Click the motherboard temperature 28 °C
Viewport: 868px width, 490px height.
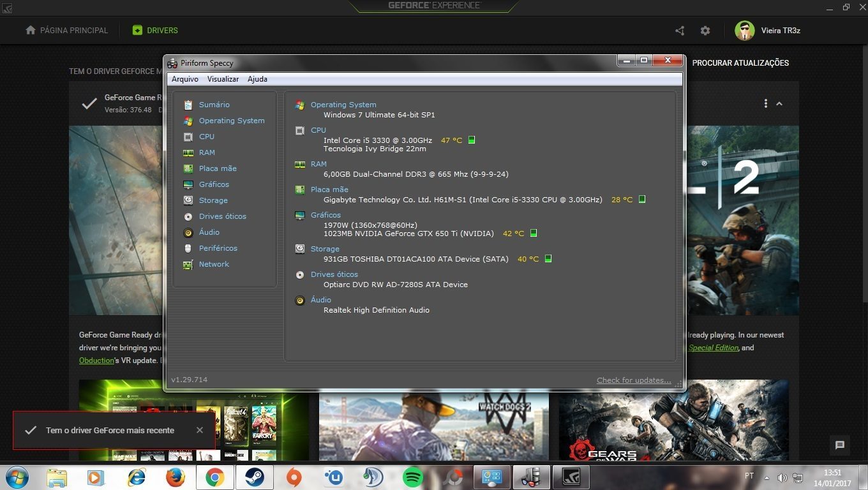tap(622, 200)
